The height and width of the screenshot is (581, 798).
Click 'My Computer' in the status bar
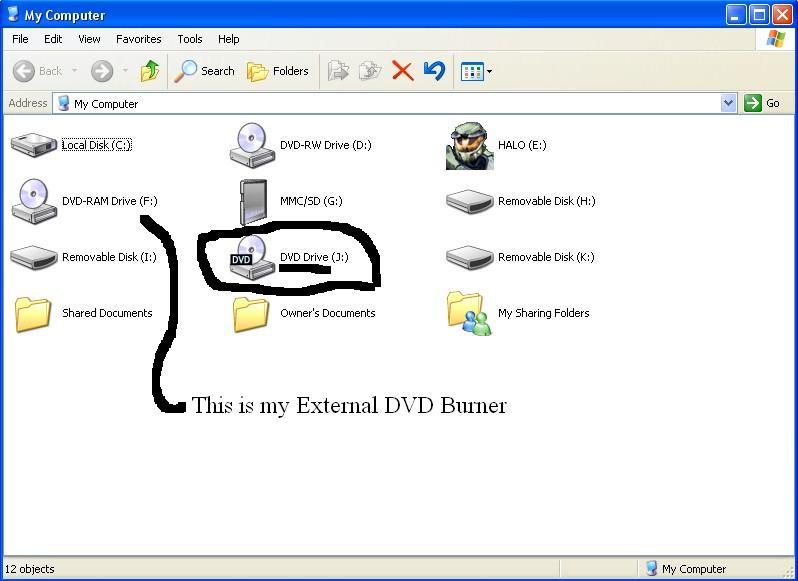pos(694,569)
